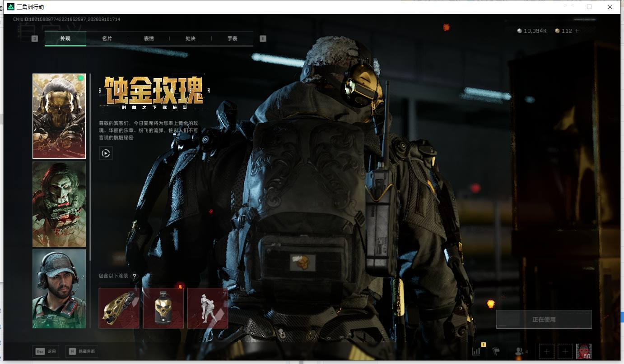Viewport: 624px width, 364px height.
Task: Add a teammate in the first empty slot
Action: coord(547,351)
